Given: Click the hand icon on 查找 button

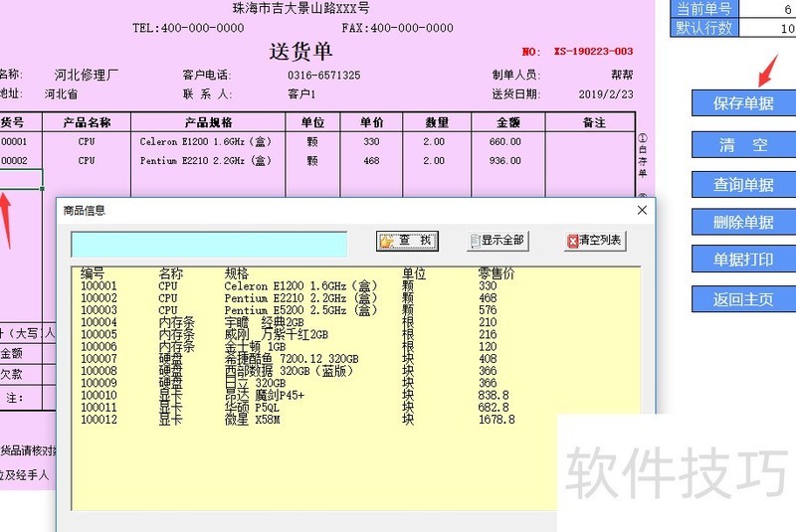Looking at the screenshot, I should point(387,241).
